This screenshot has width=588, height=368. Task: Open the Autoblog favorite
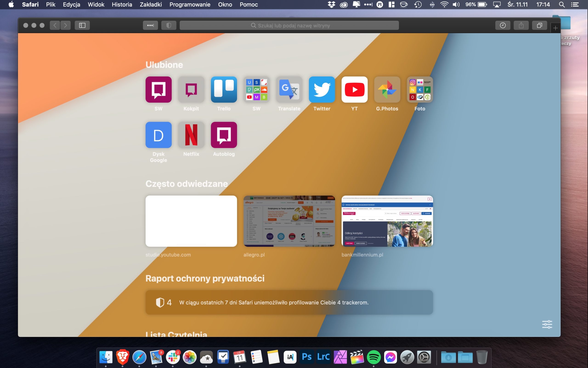click(x=224, y=135)
